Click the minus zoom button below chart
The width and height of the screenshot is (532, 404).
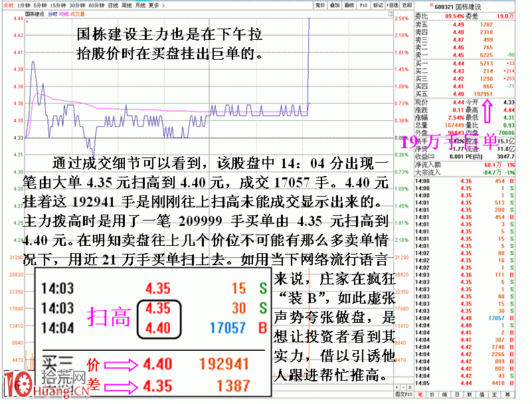pos(403,387)
